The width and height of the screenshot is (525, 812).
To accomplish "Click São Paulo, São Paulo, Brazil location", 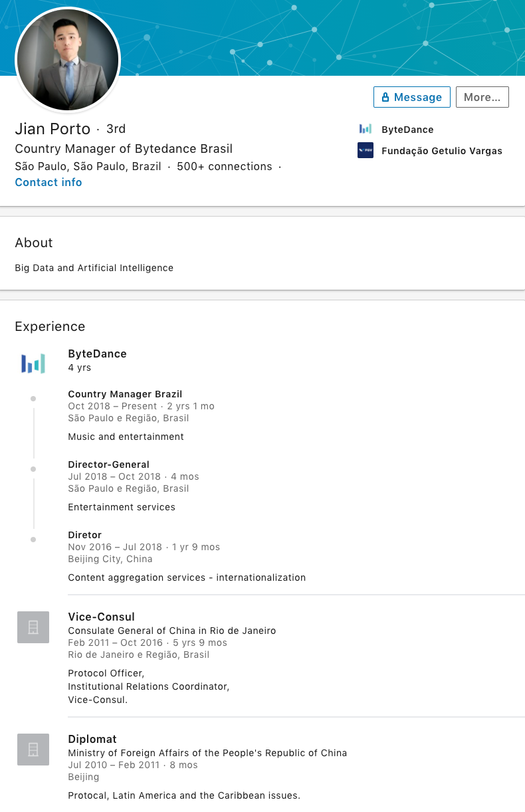I will 88,166.
